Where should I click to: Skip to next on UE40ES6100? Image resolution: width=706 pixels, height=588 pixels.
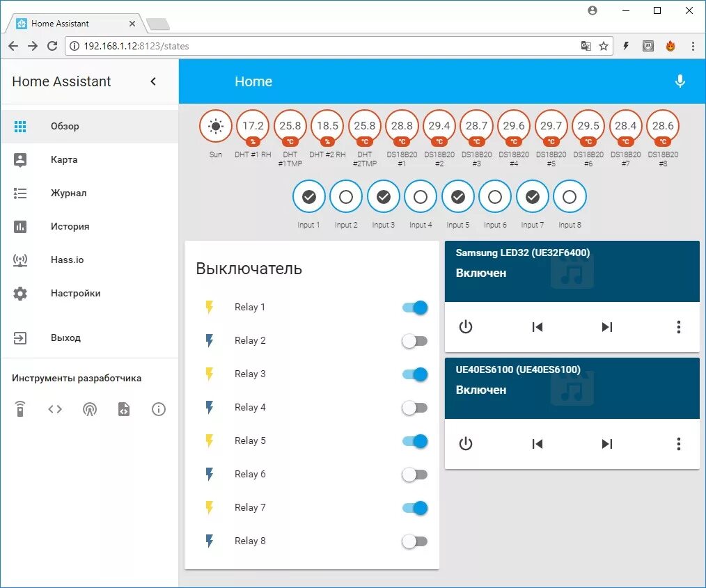pos(607,444)
